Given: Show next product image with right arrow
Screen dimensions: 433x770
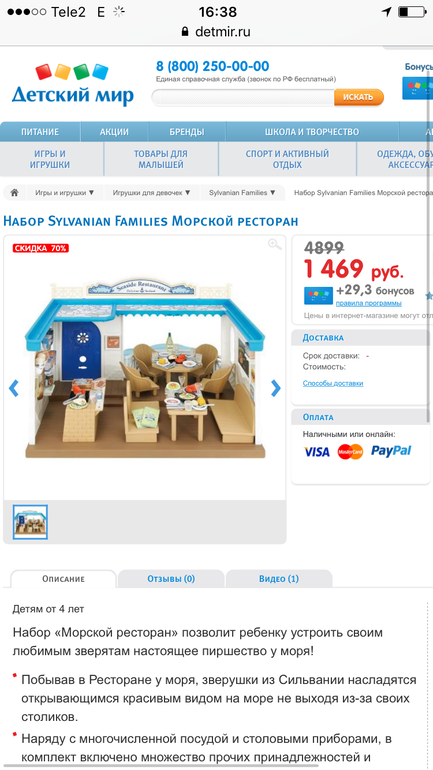Looking at the screenshot, I should (x=276, y=388).
